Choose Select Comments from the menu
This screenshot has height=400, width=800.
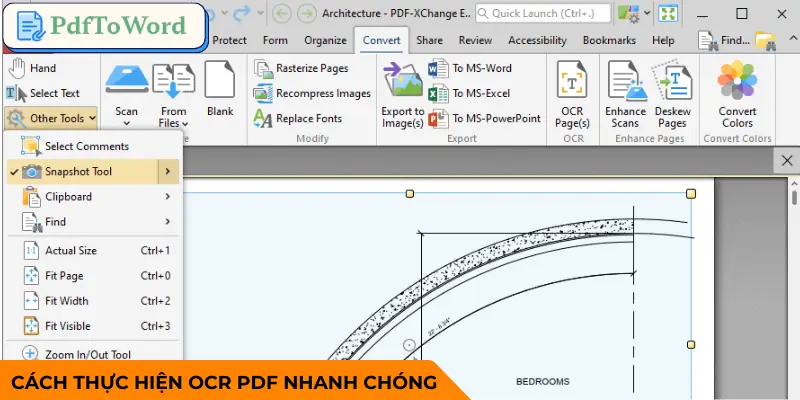coord(93,146)
